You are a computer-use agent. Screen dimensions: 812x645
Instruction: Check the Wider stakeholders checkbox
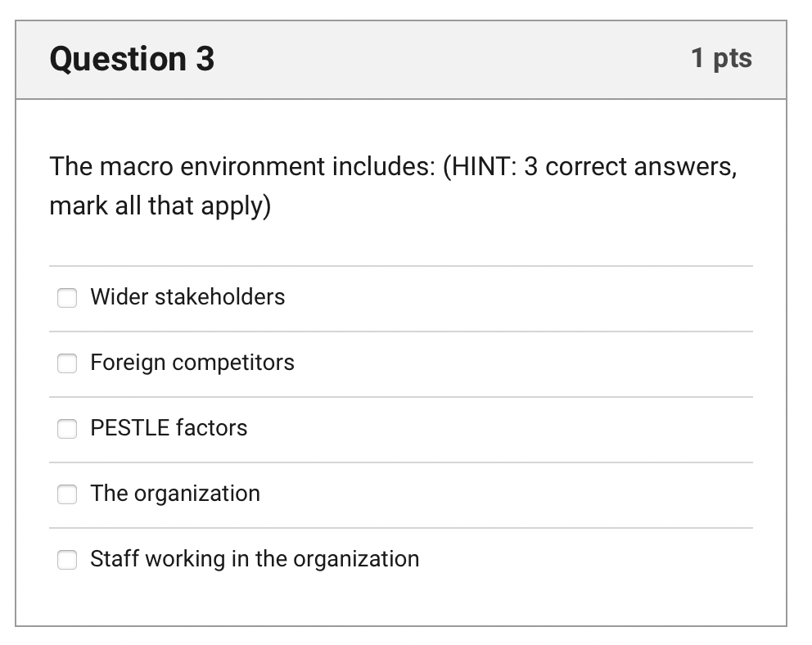tap(67, 298)
